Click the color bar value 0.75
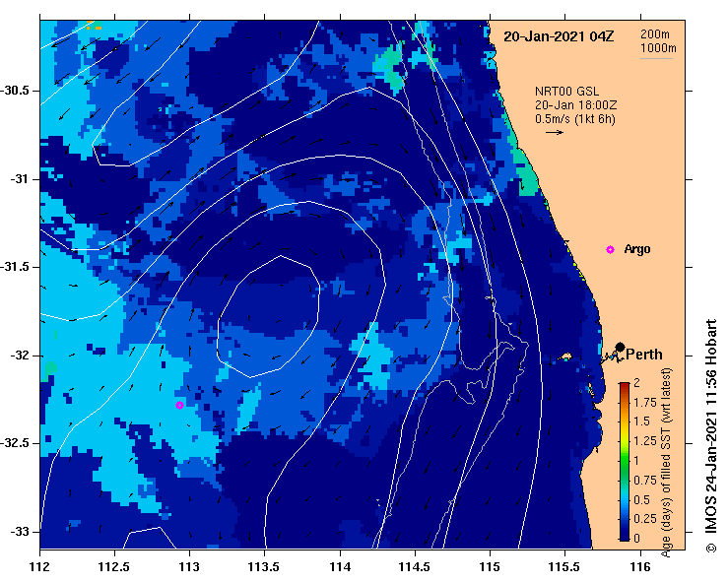This screenshot has width=728, height=583. 645,481
